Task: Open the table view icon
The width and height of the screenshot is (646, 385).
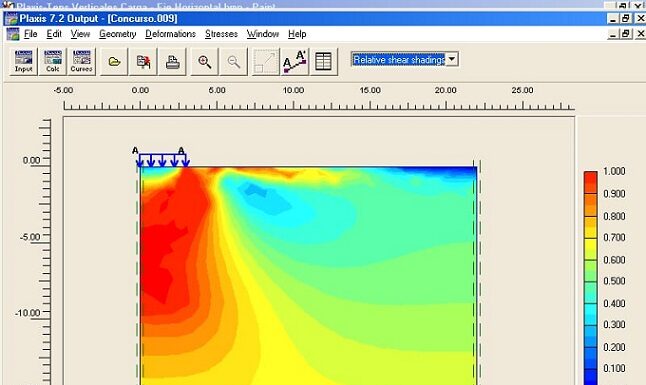Action: (x=323, y=61)
